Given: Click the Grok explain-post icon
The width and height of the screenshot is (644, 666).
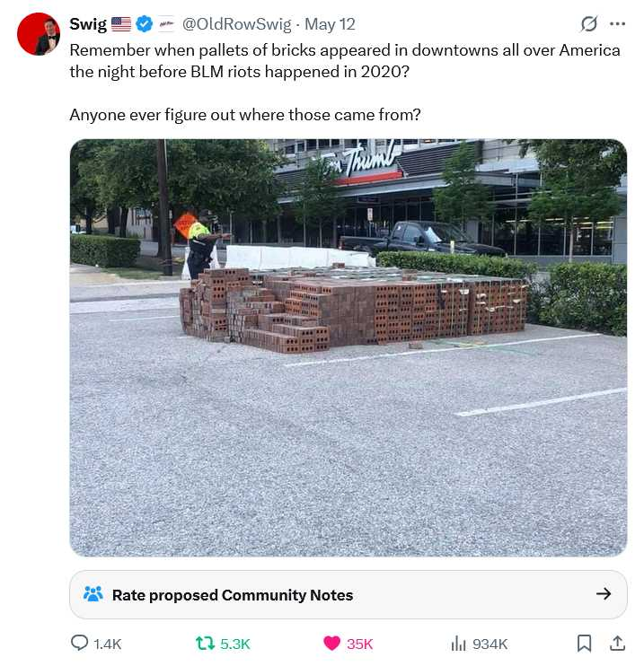Looking at the screenshot, I should (589, 23).
